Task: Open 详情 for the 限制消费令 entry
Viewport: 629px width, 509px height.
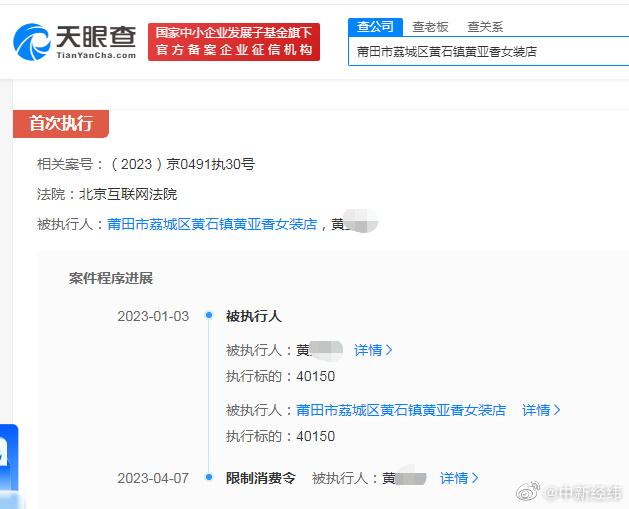Action: click(459, 478)
